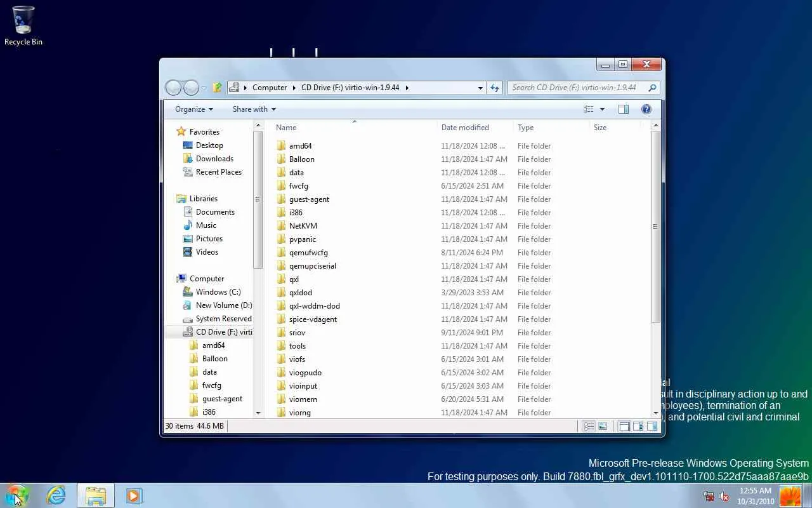Go back using the Explorer Back arrow

point(173,88)
